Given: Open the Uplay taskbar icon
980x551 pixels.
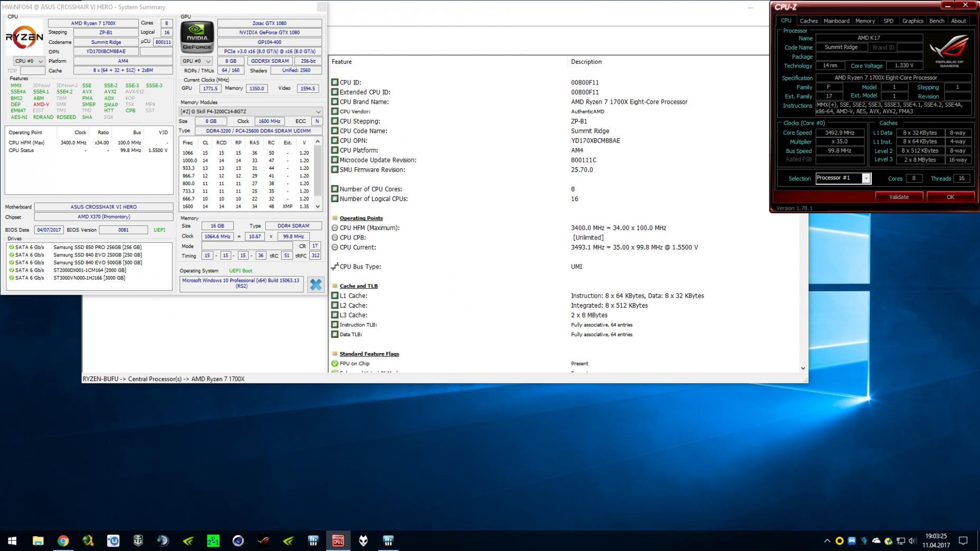Looking at the screenshot, I should tap(113, 540).
